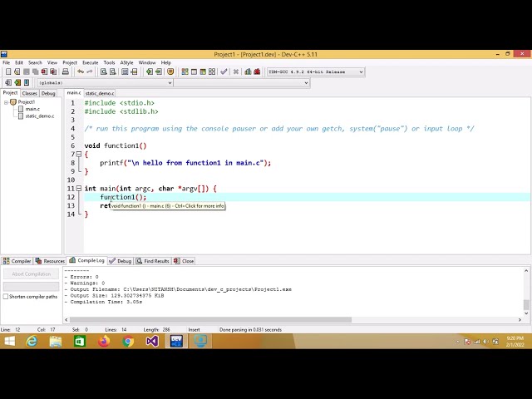Switch to the Debug sidebar tab
532x399 pixels.
48,93
